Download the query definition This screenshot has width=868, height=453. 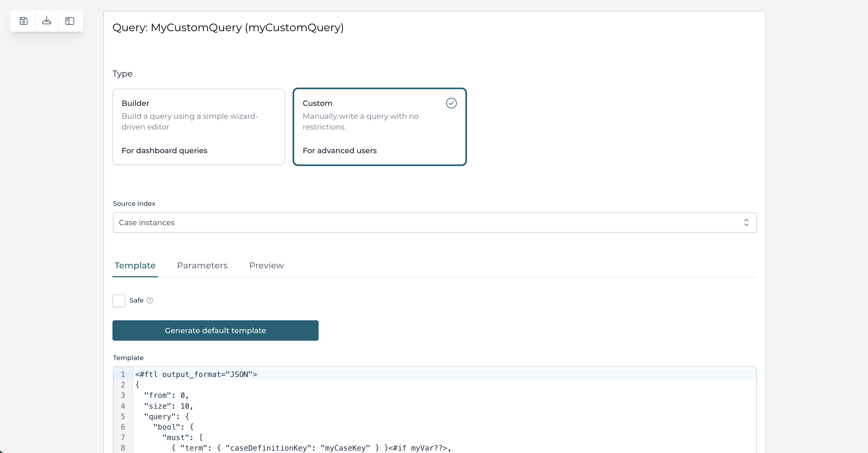tap(46, 21)
